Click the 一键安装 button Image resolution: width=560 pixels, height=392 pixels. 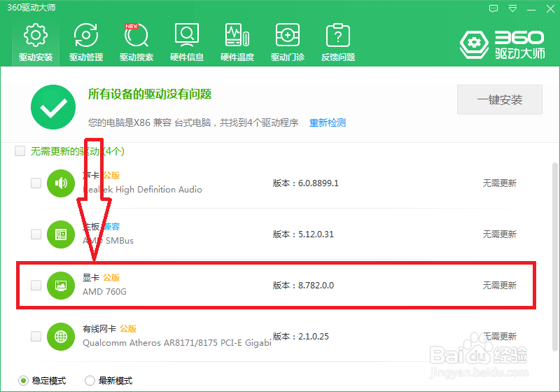(500, 99)
